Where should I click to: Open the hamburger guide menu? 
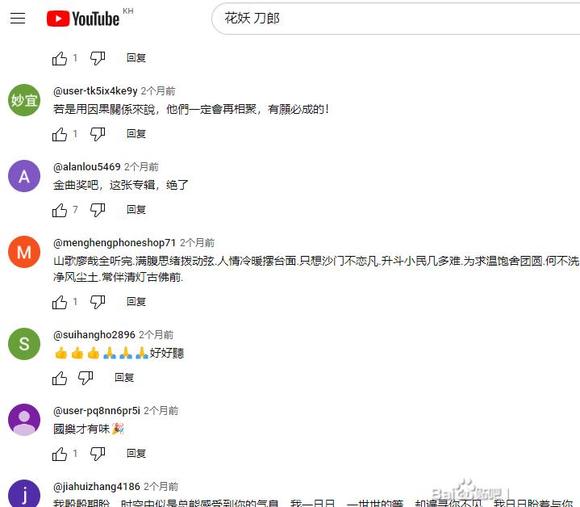tap(18, 18)
